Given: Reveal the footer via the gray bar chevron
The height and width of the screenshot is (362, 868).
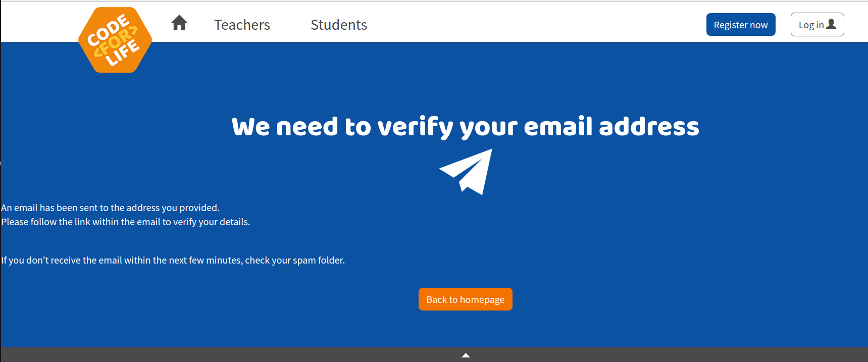Looking at the screenshot, I should point(465,355).
